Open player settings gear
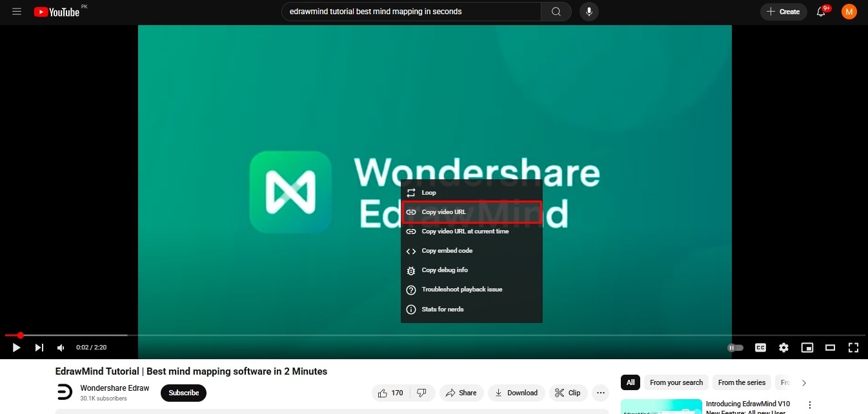 [x=783, y=348]
